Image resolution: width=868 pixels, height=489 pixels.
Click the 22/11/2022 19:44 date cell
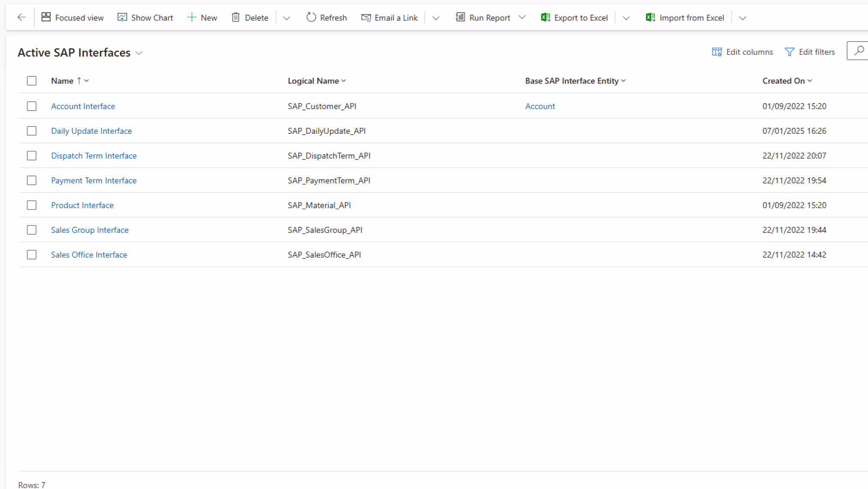click(794, 230)
